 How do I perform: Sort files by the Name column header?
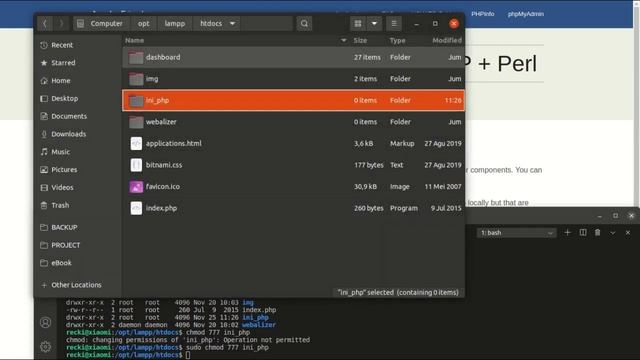click(x=134, y=40)
